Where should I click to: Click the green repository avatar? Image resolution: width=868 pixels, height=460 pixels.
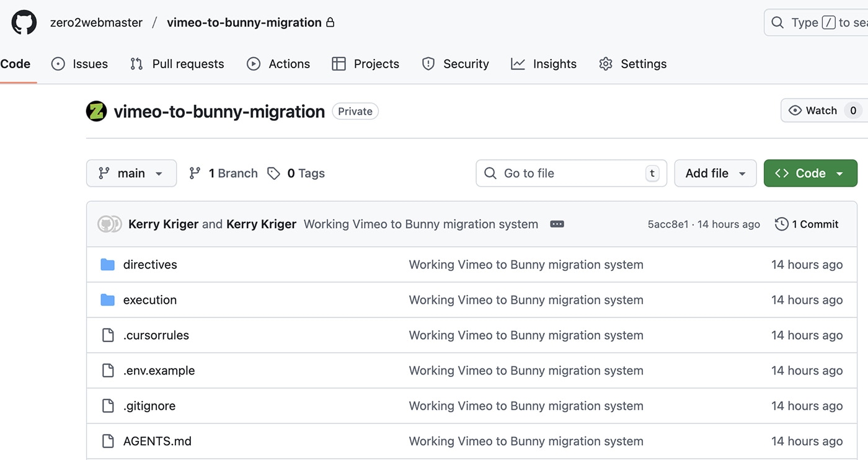96,111
